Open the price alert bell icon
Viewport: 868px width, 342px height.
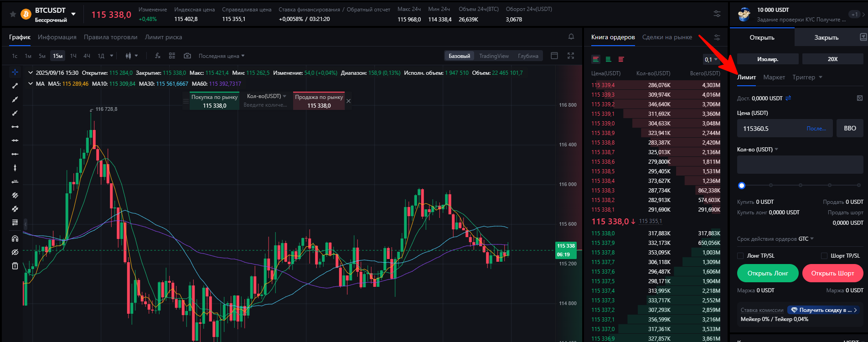571,37
